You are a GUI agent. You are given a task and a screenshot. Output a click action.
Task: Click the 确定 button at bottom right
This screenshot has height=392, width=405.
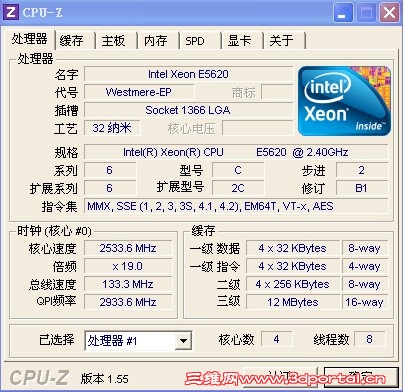[x=361, y=377]
